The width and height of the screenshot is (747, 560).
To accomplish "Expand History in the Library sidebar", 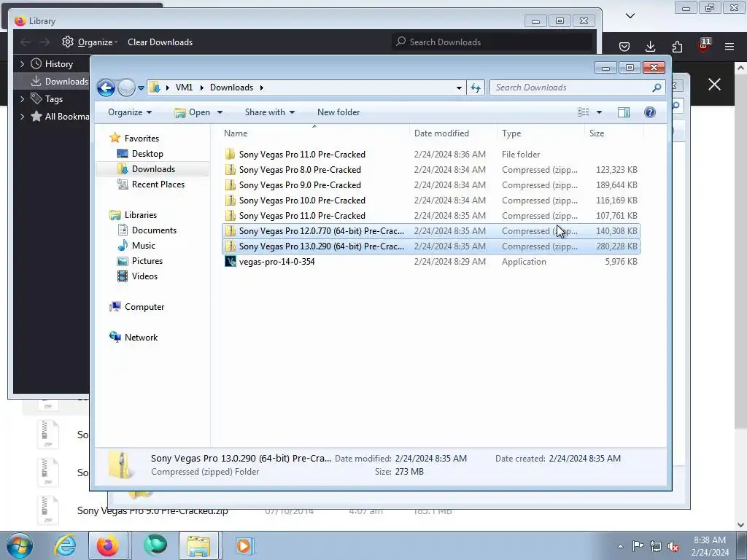I will [x=22, y=64].
